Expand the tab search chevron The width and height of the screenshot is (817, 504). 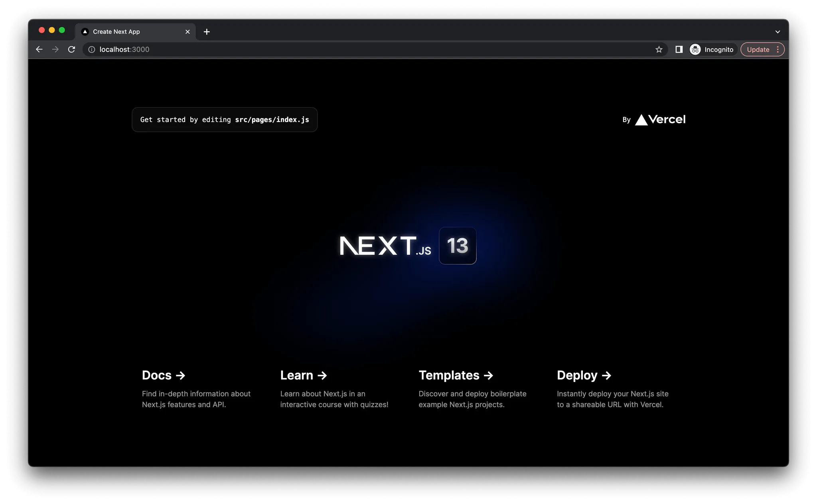coord(778,31)
